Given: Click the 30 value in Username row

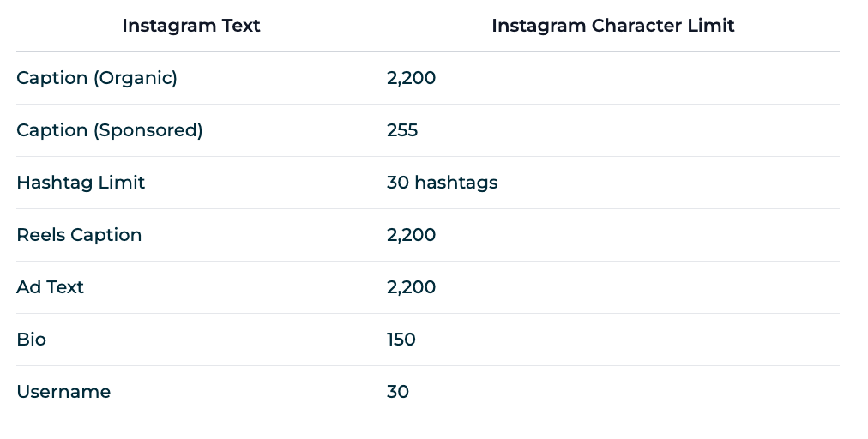Looking at the screenshot, I should [x=398, y=392].
